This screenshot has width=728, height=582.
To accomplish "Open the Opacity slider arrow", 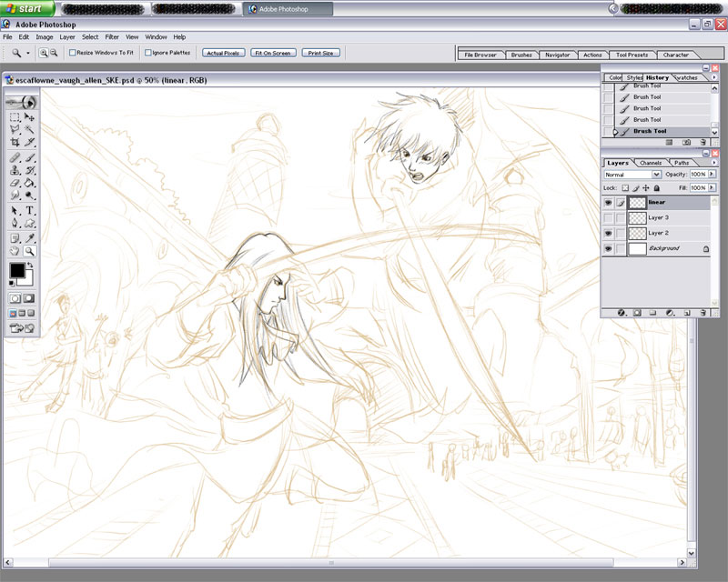I will (712, 174).
